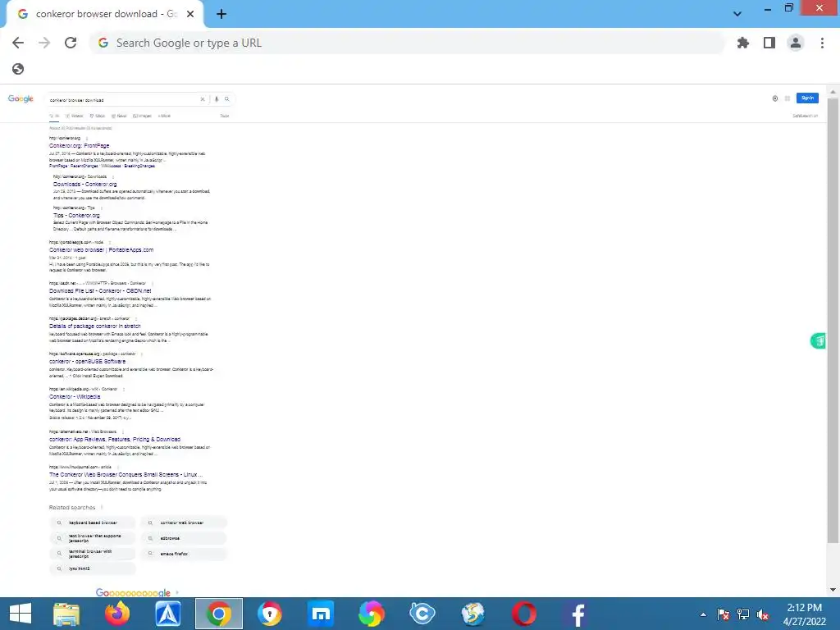Image resolution: width=840 pixels, height=630 pixels.
Task: Open the Chrome profile avatar
Action: [x=796, y=43]
